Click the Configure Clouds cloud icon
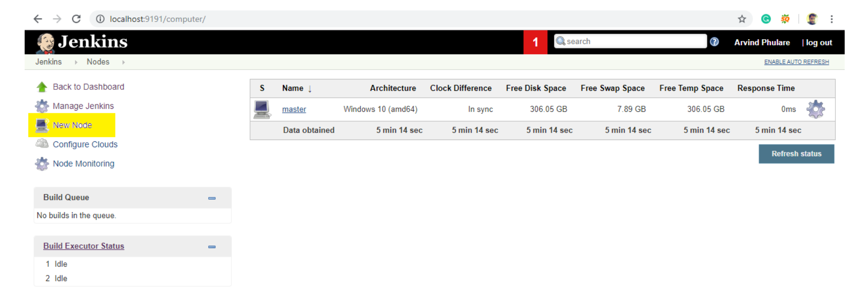This screenshot has height=300, width=868. point(42,144)
